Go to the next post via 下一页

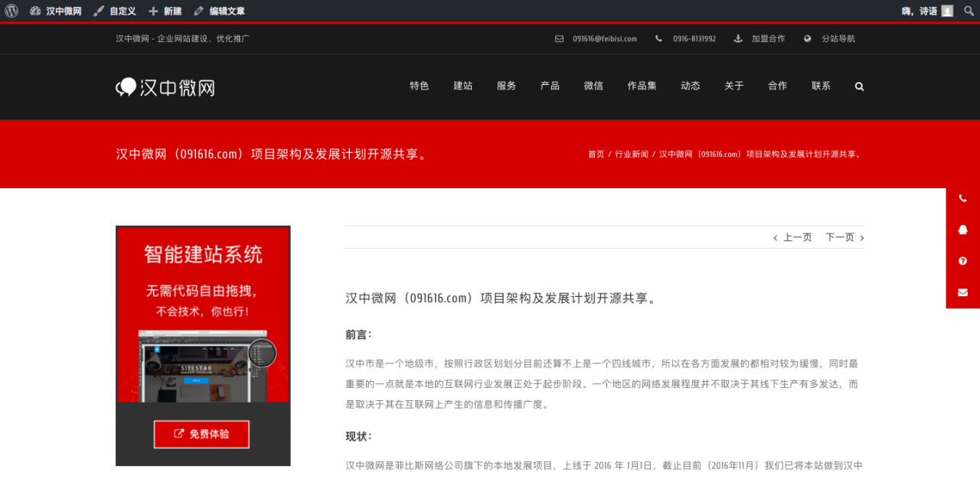[840, 238]
